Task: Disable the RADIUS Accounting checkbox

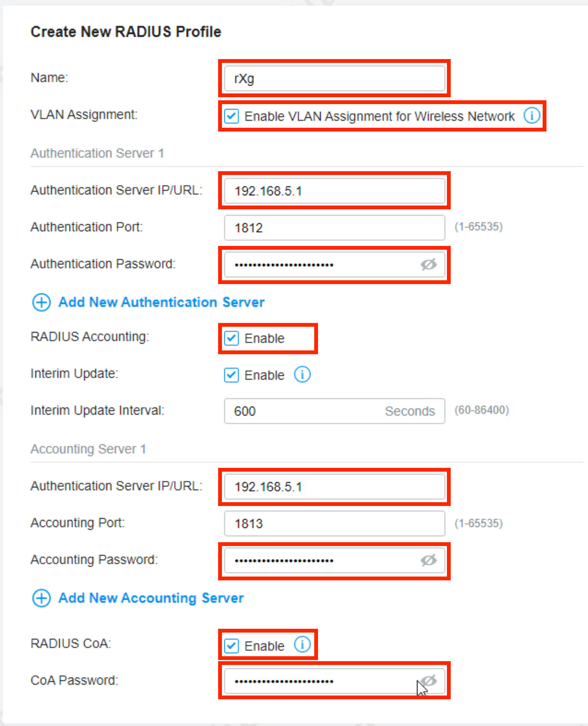Action: point(231,338)
